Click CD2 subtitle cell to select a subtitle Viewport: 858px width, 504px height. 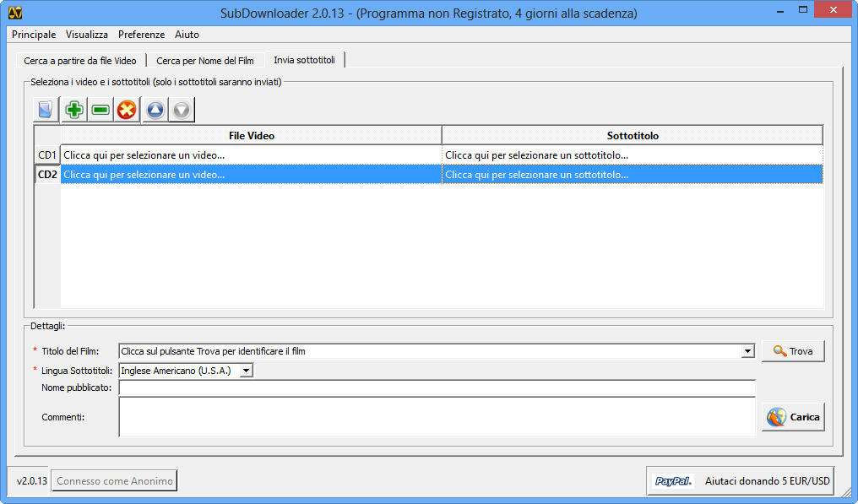[633, 175]
